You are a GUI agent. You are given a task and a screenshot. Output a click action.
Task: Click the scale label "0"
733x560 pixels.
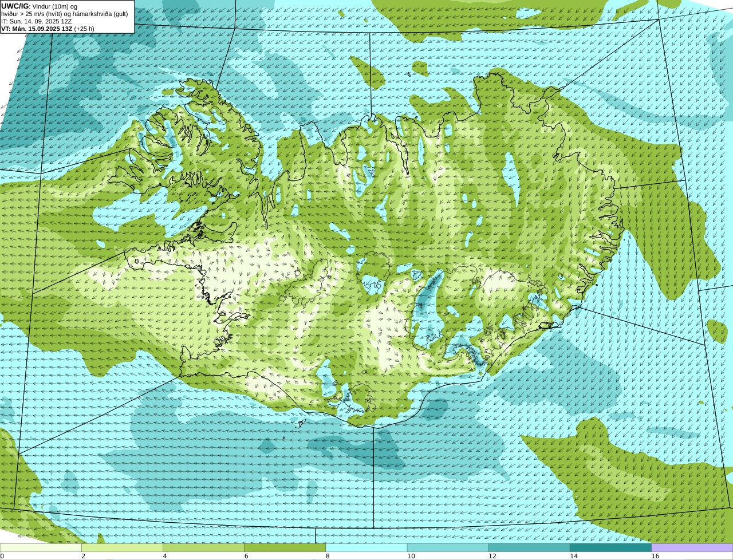tap(2, 556)
